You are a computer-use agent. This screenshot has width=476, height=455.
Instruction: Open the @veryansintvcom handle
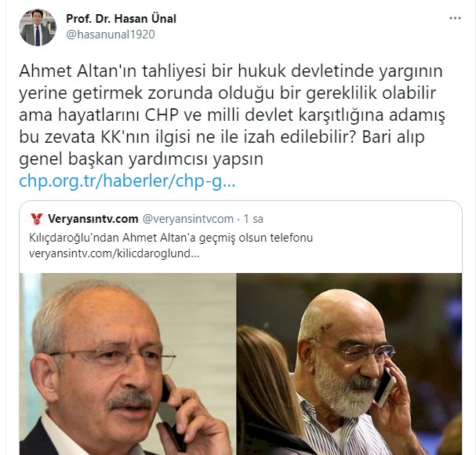point(188,219)
